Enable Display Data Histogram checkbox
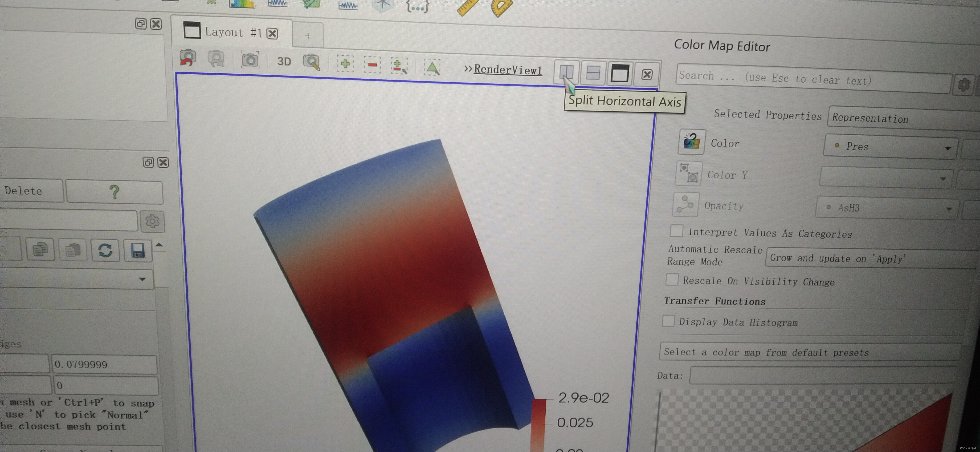The width and height of the screenshot is (980, 452). point(668,320)
